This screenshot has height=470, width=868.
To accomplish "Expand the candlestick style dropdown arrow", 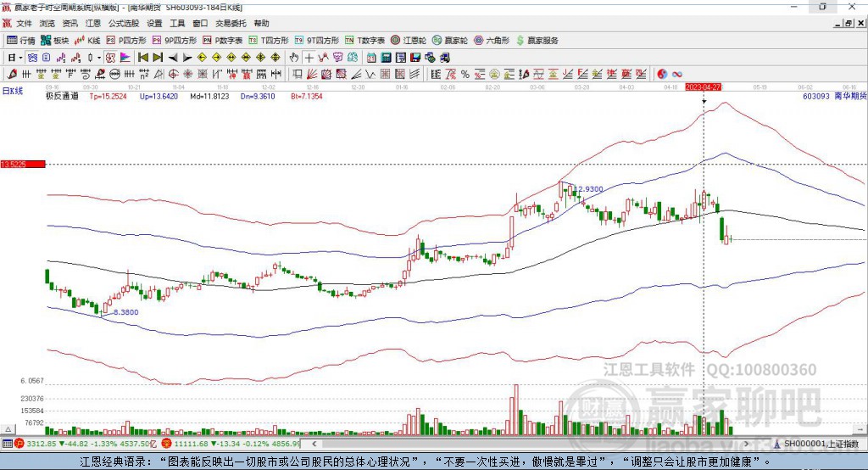I will (x=99, y=58).
